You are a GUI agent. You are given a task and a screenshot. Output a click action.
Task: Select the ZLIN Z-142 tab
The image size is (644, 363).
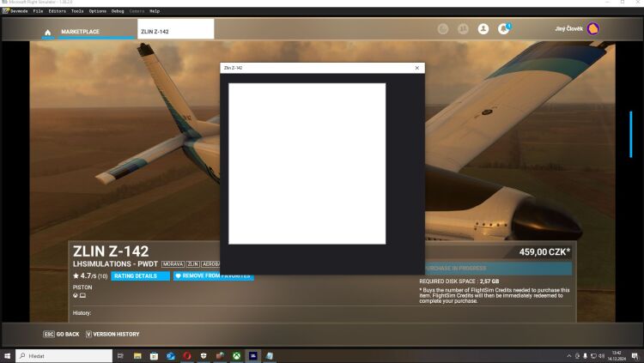pyautogui.click(x=175, y=29)
